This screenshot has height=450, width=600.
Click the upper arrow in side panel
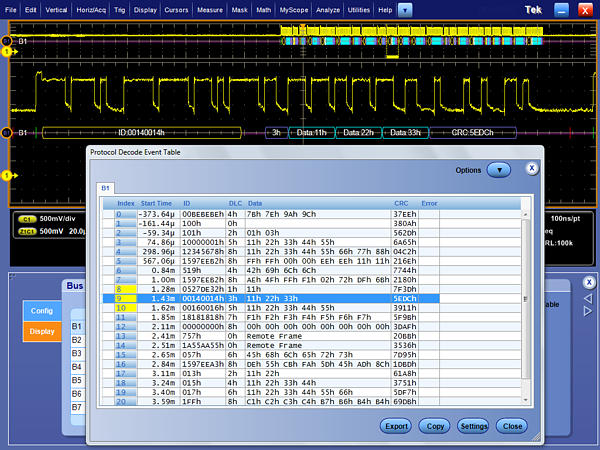coord(588,298)
